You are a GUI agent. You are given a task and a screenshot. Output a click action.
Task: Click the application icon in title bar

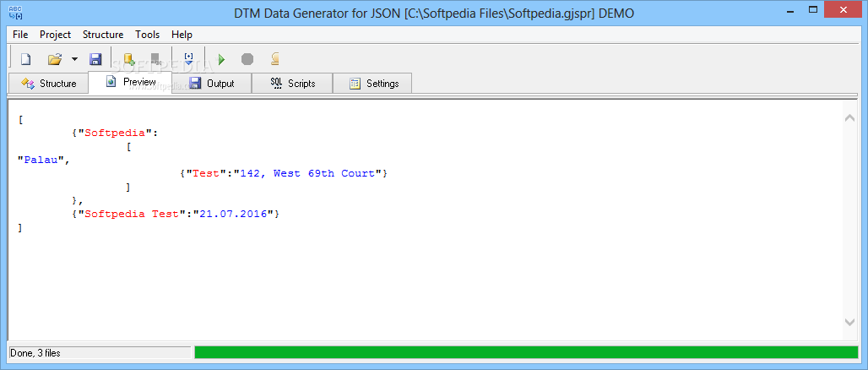point(15,12)
